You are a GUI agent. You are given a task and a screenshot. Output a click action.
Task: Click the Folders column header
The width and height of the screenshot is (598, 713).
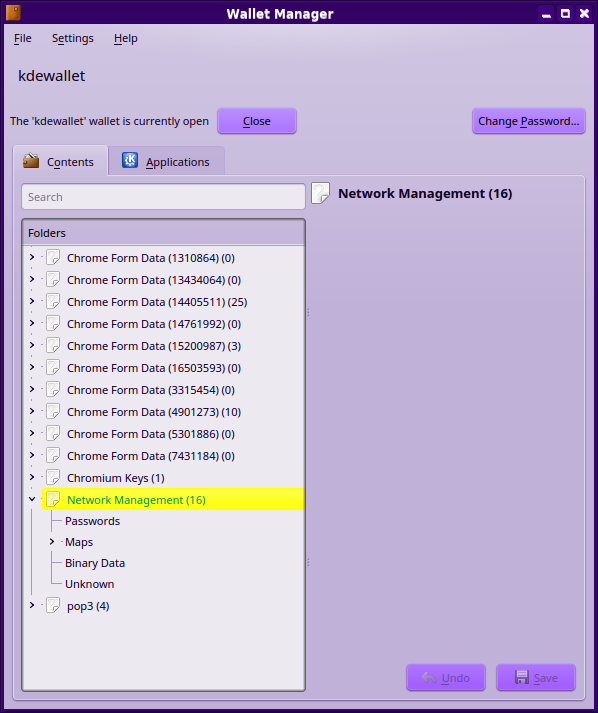(x=163, y=233)
